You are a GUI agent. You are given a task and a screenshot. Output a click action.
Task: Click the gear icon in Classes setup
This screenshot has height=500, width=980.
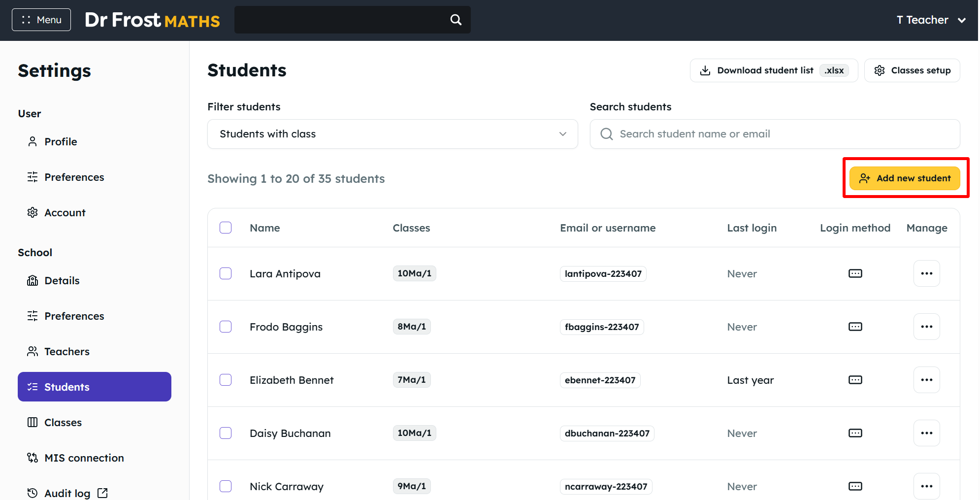click(x=880, y=70)
